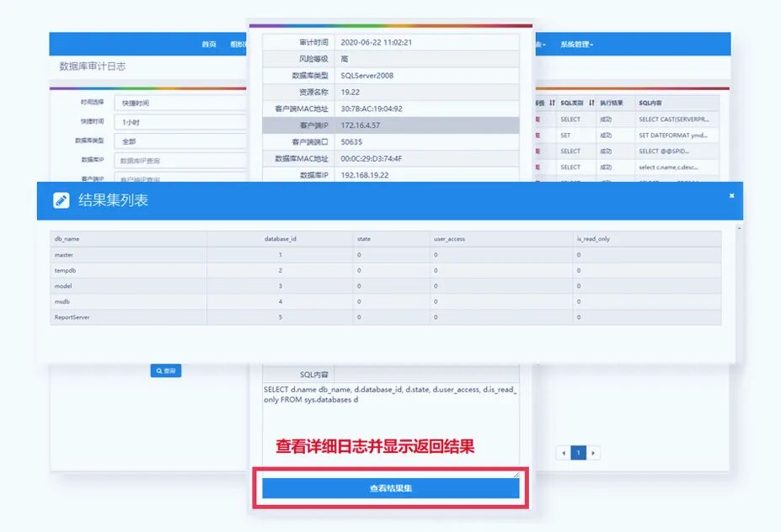Click the magnifier icon on the 查询 button
Image resolution: width=781 pixels, height=532 pixels.
[x=158, y=370]
